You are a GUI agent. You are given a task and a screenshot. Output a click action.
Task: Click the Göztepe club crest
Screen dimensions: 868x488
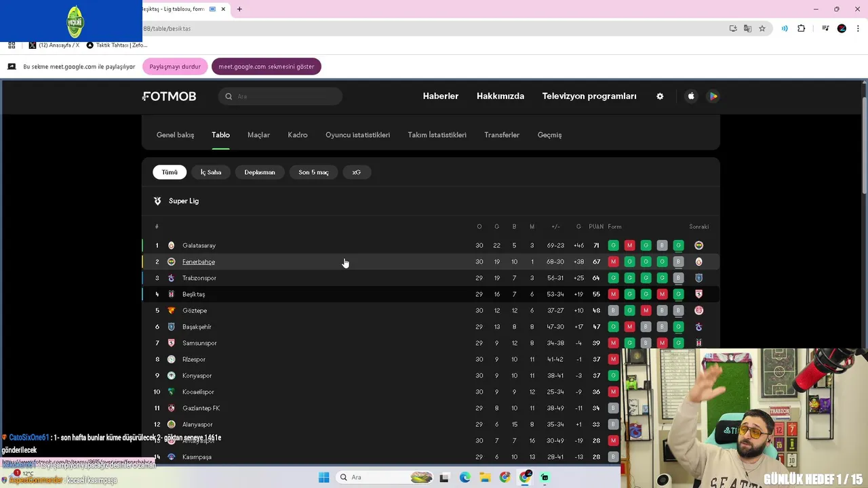(171, 310)
